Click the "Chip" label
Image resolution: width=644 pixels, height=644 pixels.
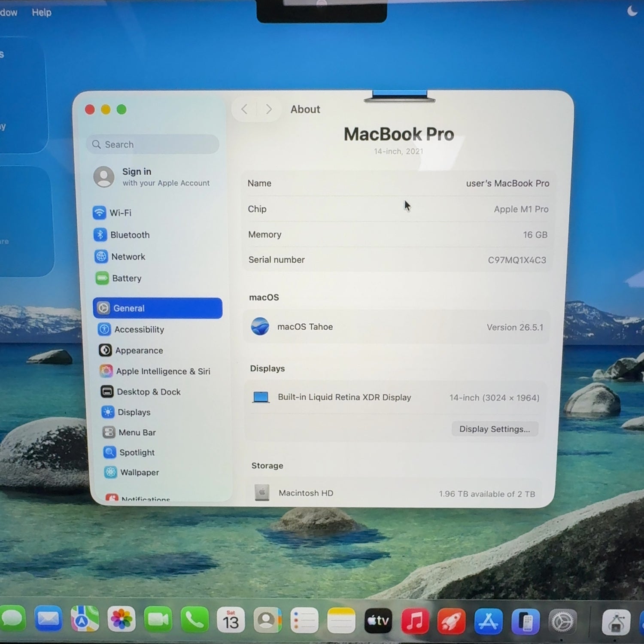point(257,209)
